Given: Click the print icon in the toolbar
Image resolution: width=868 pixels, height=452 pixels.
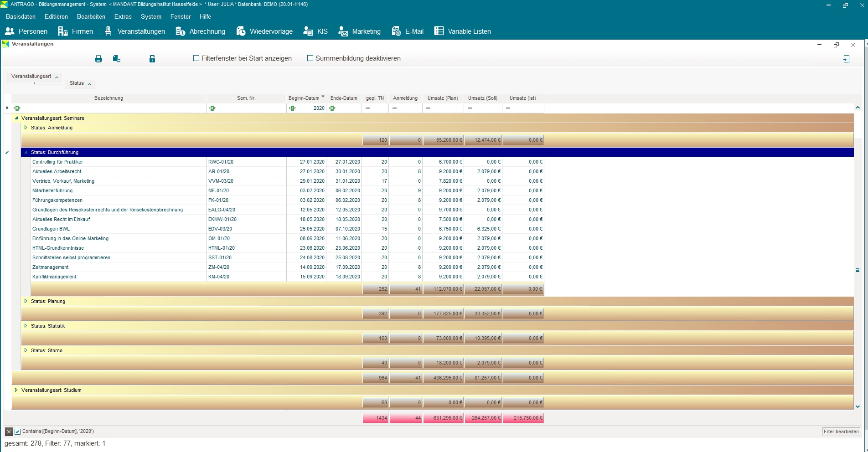Looking at the screenshot, I should pos(98,59).
